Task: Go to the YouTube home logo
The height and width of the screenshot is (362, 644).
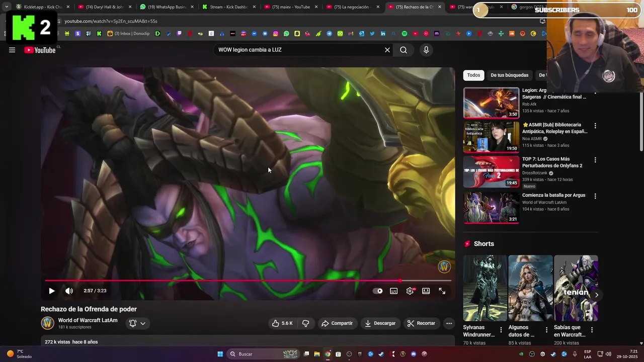Action: (40, 50)
